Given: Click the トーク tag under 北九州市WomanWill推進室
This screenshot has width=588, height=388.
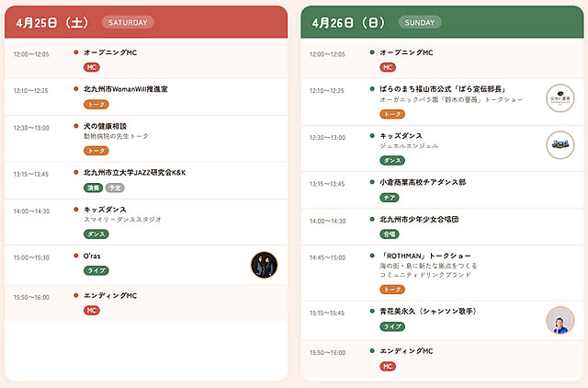Looking at the screenshot, I should [96, 104].
